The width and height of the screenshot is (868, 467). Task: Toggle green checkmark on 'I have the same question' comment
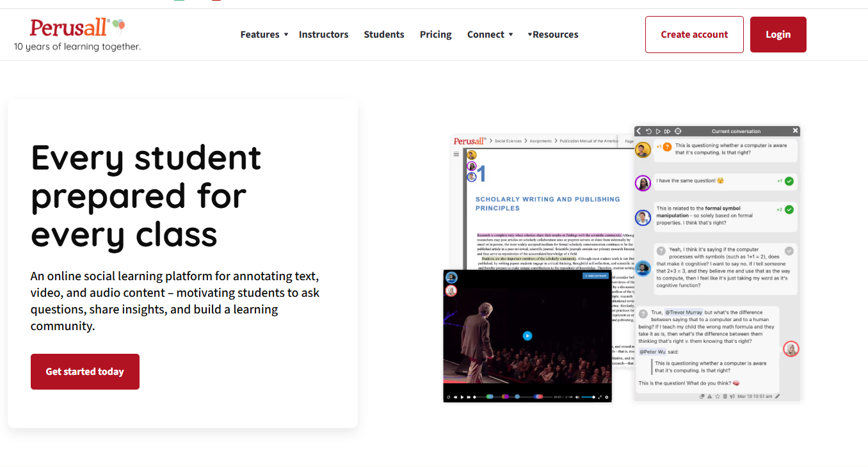coord(789,181)
